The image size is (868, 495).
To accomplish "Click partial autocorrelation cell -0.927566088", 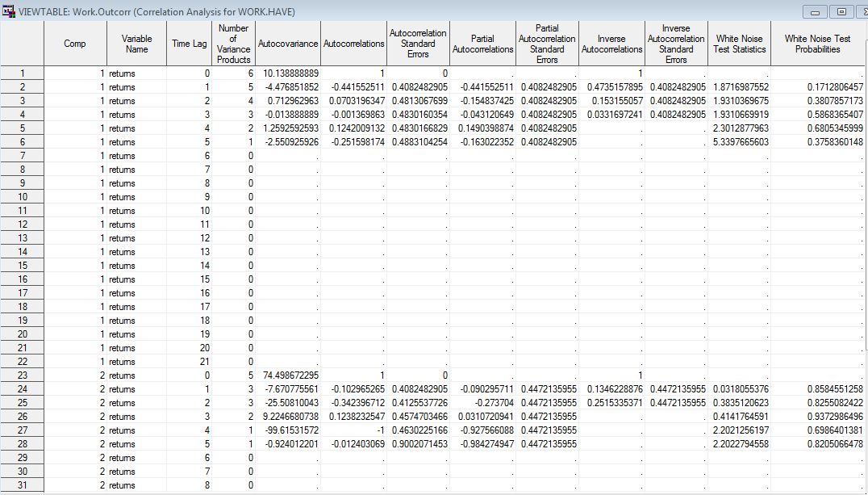I will 482,430.
